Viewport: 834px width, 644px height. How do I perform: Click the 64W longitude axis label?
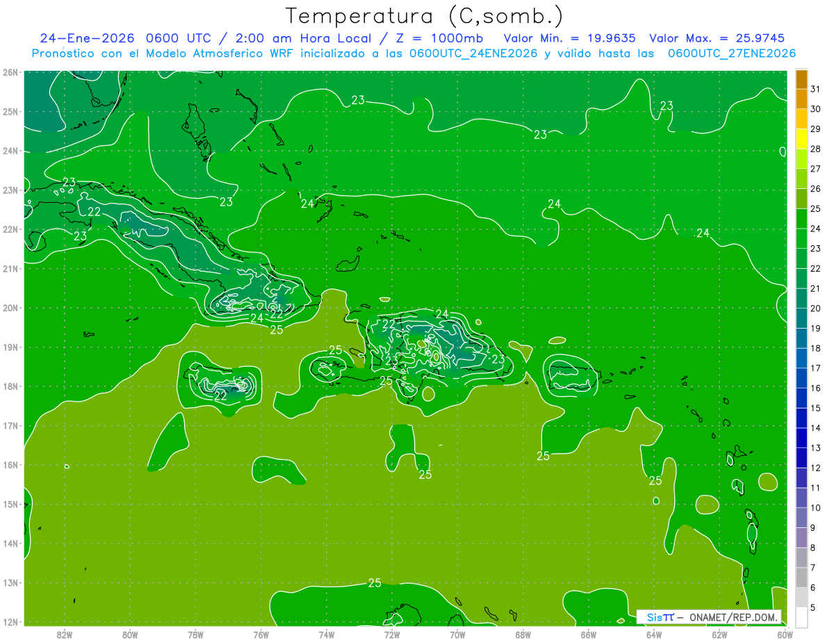coord(654,634)
